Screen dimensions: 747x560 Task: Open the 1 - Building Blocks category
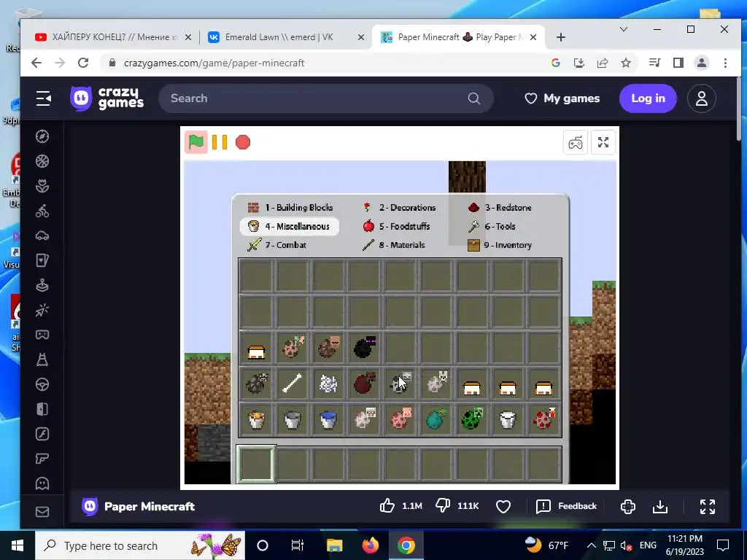pos(290,208)
